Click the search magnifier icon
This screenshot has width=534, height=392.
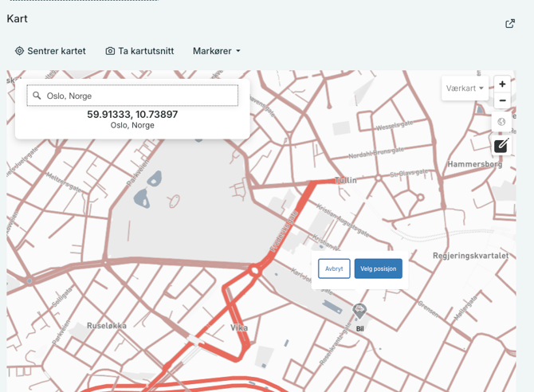point(37,96)
